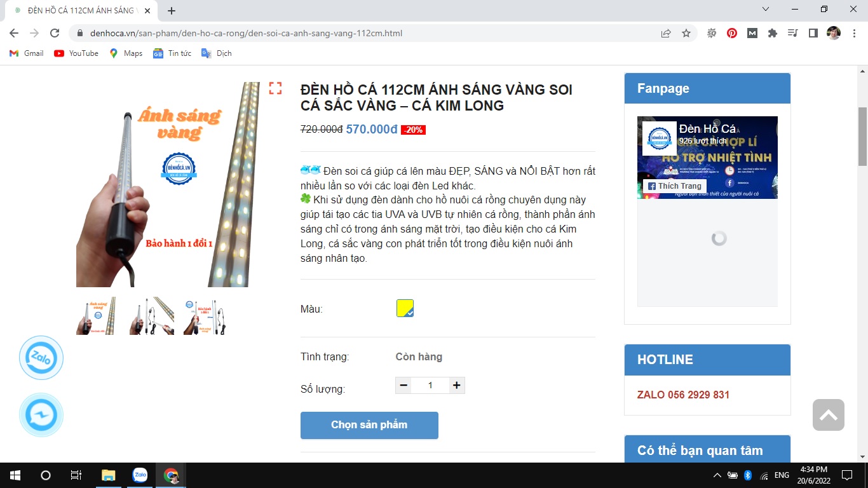Open a new browser tab
The image size is (868, 488).
(x=172, y=11)
